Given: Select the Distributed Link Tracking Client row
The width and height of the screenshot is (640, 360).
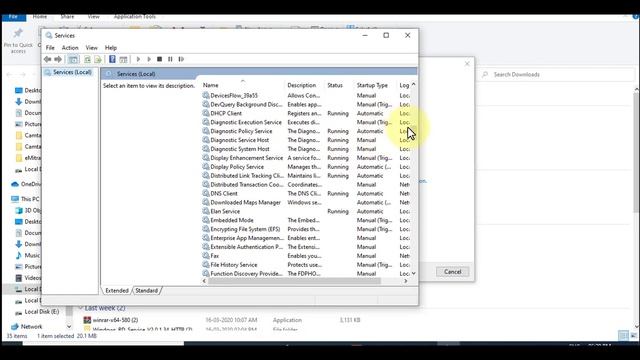Looking at the screenshot, I should (x=306, y=176).
